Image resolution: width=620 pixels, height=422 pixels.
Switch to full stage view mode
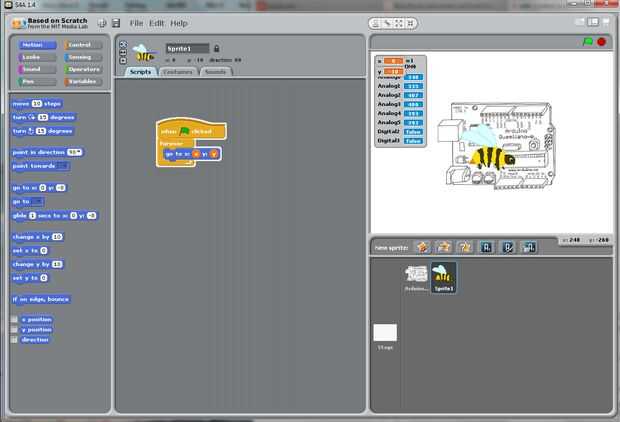point(593,22)
